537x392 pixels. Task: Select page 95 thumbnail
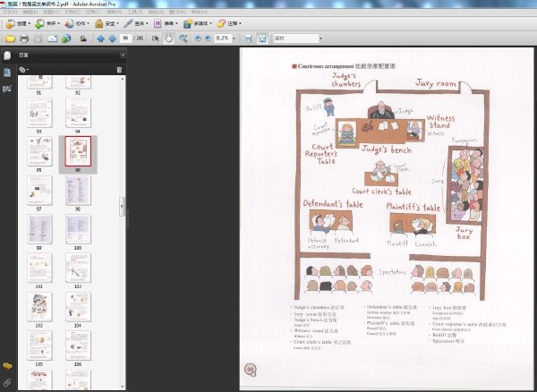click(x=39, y=151)
